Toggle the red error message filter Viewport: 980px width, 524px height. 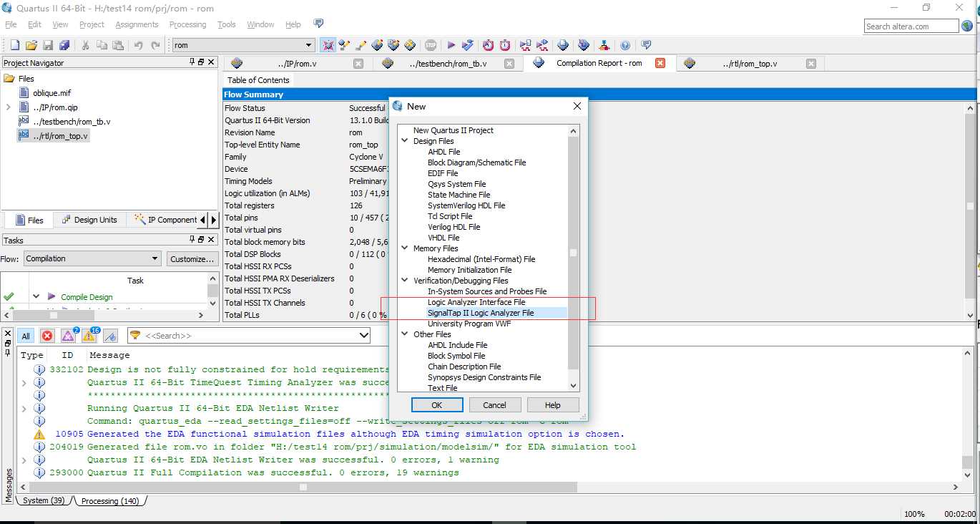pos(46,336)
